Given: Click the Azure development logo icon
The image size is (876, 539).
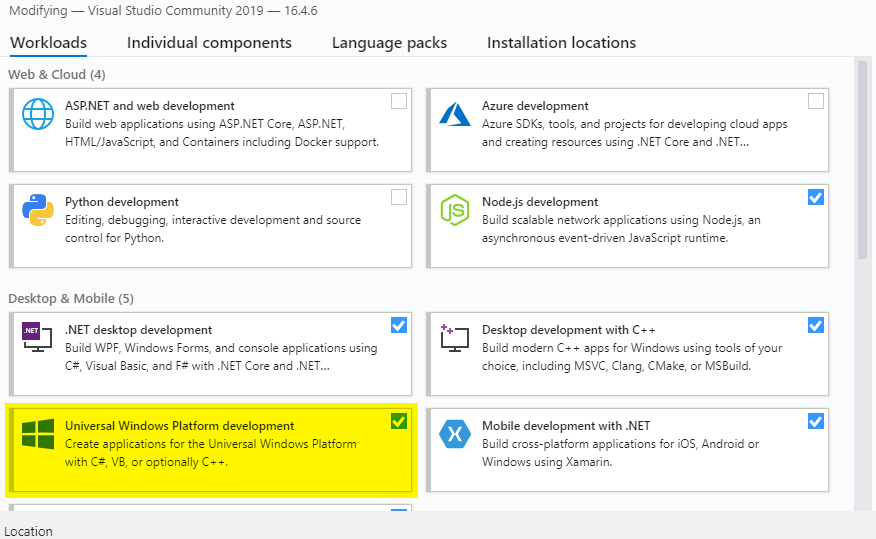Looking at the screenshot, I should (455, 114).
